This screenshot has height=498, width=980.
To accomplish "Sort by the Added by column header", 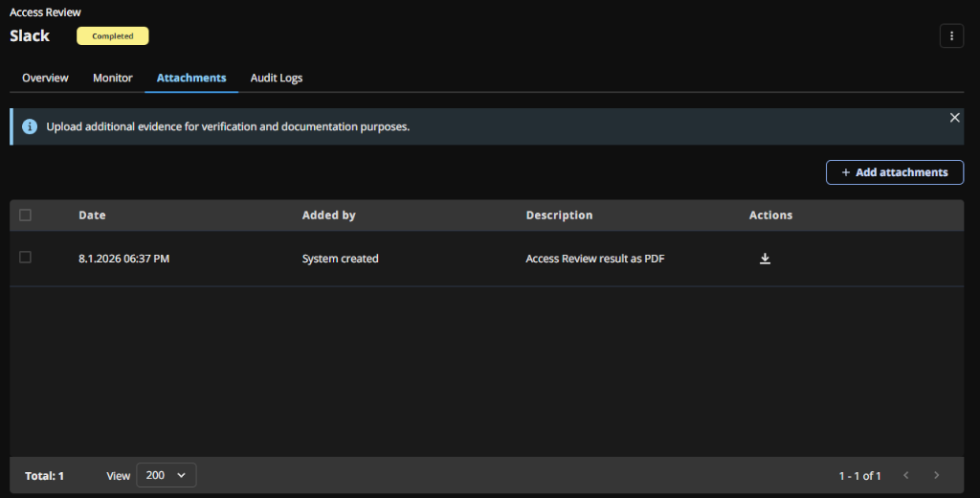I will tap(328, 215).
